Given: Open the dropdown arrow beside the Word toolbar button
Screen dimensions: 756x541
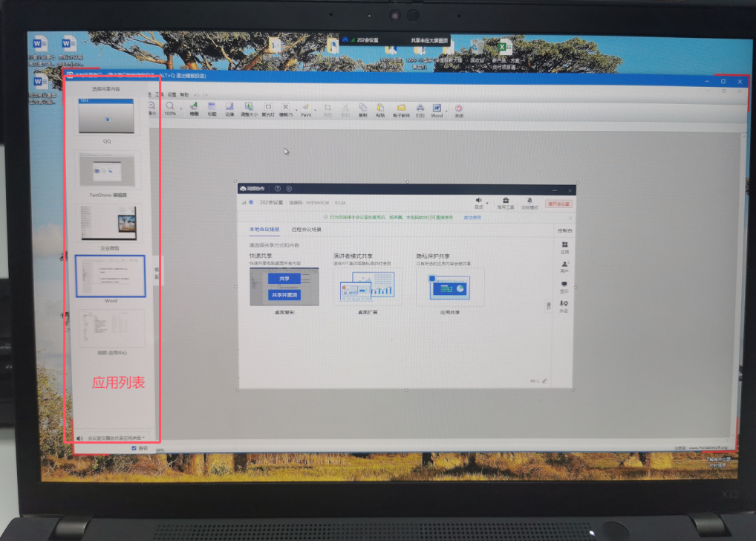Looking at the screenshot, I should [x=446, y=108].
